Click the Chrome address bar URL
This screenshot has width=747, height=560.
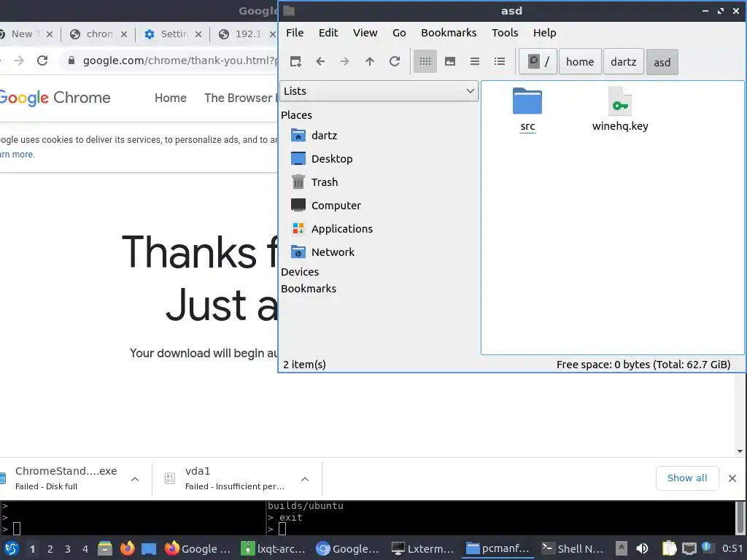[x=179, y=61]
